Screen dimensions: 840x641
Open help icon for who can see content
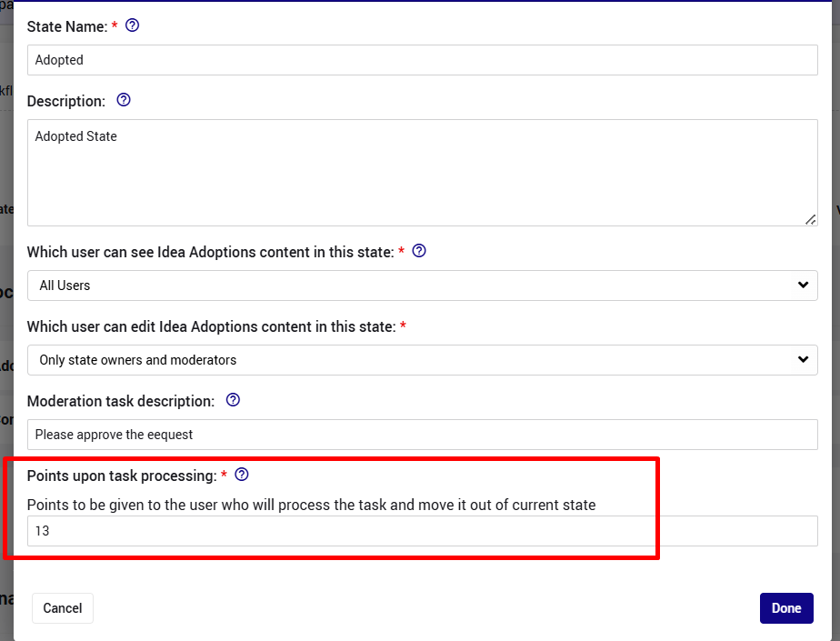tap(419, 250)
